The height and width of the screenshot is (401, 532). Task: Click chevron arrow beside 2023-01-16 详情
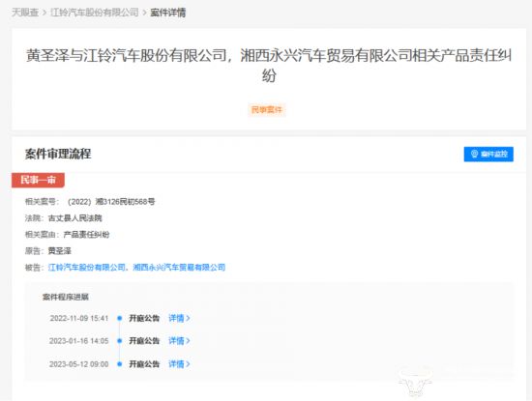click(x=188, y=341)
